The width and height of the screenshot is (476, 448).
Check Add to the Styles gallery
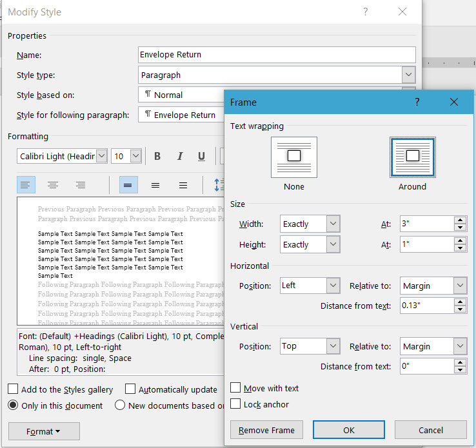click(13, 389)
